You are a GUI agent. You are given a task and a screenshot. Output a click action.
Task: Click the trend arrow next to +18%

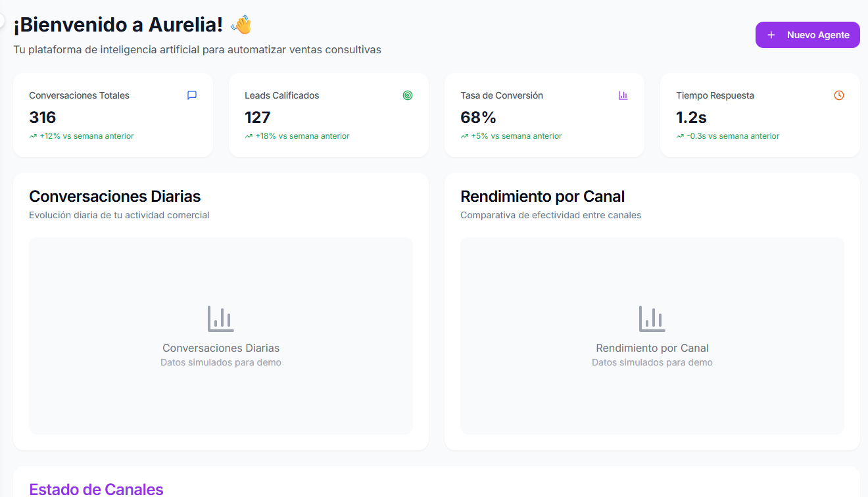[249, 136]
